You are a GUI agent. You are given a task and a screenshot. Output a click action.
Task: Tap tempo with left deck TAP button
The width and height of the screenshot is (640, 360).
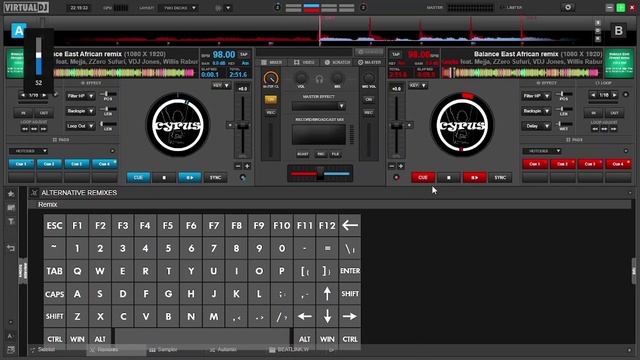tap(244, 54)
